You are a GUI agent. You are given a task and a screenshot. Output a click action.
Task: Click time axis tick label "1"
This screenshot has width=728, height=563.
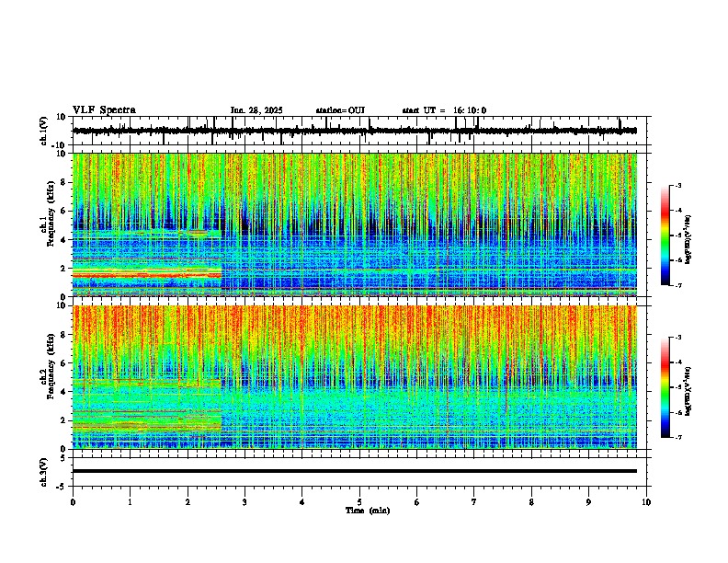tap(130, 502)
